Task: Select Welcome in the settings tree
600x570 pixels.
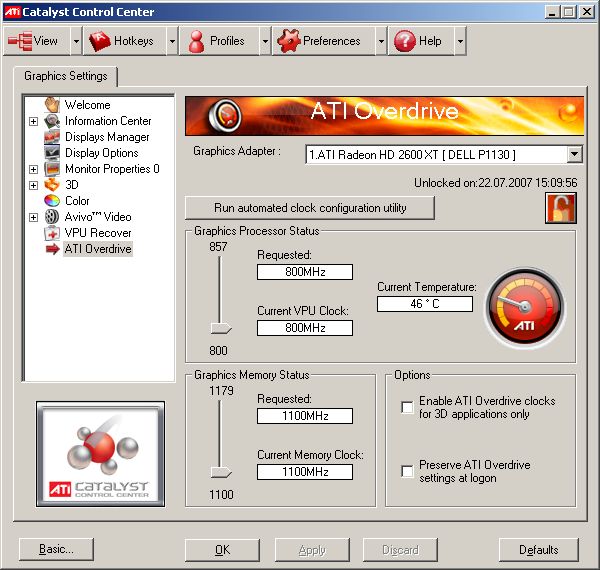Action: pos(88,105)
